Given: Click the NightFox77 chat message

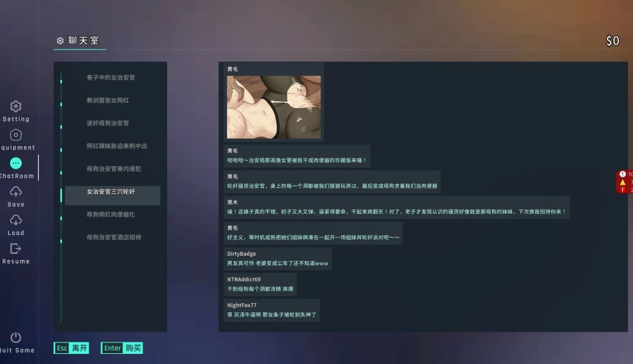Looking at the screenshot, I should coord(272,310).
